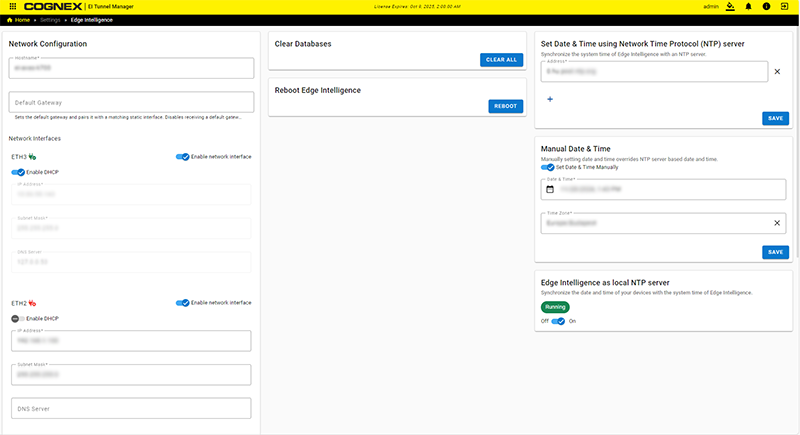The width and height of the screenshot is (800, 435).
Task: Add another NTP server with plus icon
Action: click(549, 99)
